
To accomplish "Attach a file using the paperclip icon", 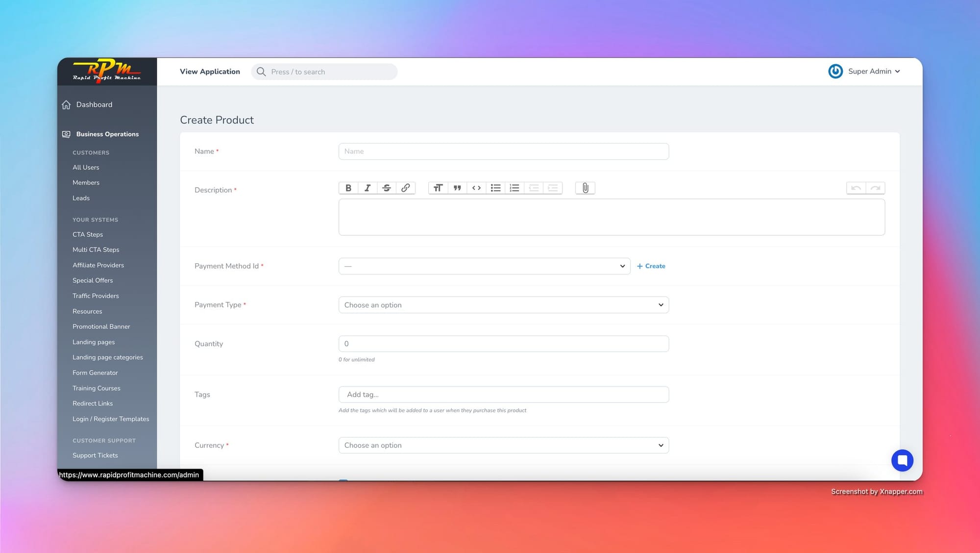I will click(x=585, y=188).
